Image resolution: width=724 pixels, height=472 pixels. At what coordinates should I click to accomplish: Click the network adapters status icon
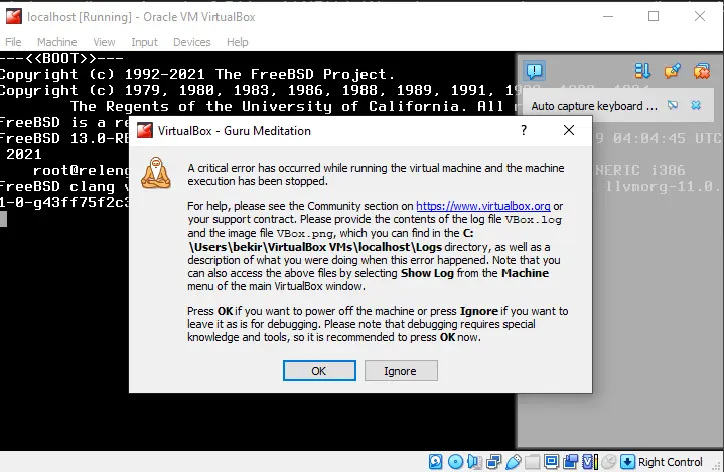click(494, 461)
